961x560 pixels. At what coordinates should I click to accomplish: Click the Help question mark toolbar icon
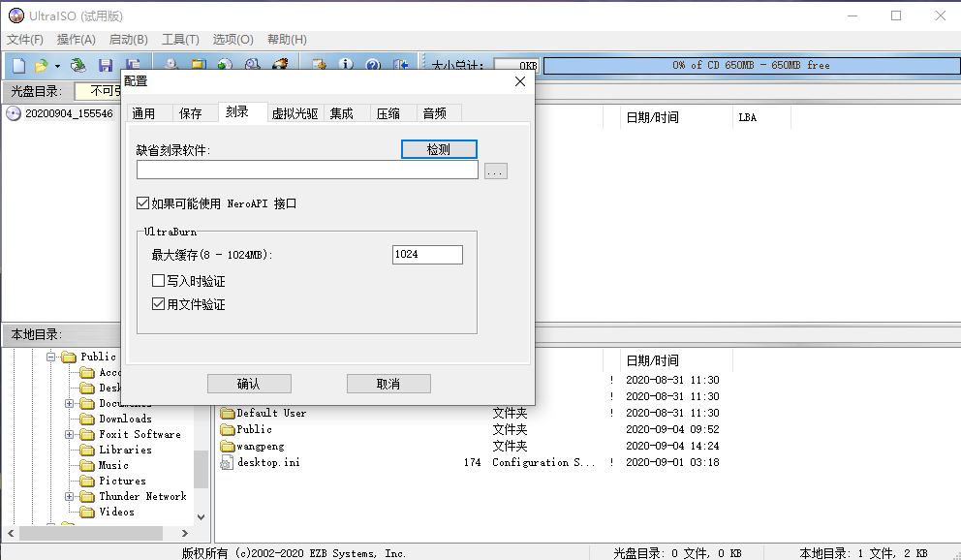coord(373,64)
